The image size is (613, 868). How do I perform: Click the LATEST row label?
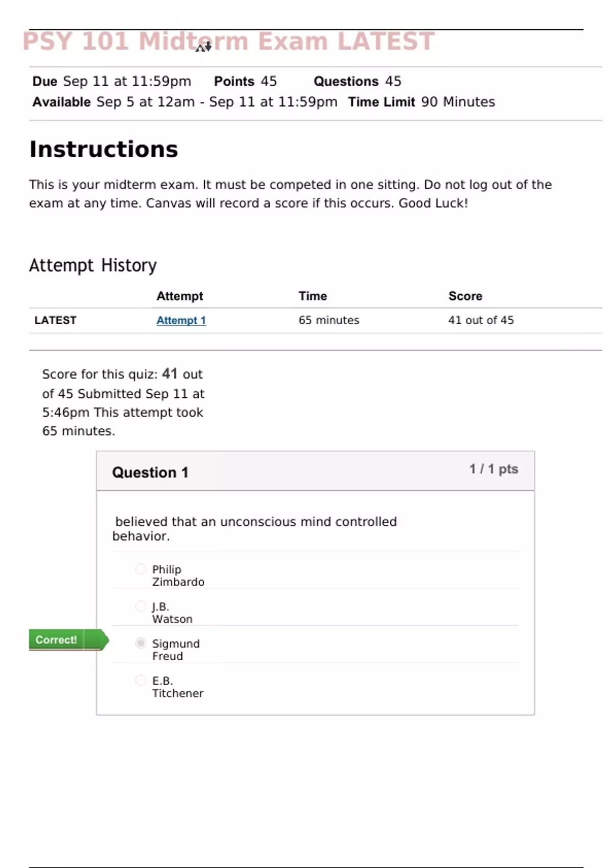[x=55, y=320]
